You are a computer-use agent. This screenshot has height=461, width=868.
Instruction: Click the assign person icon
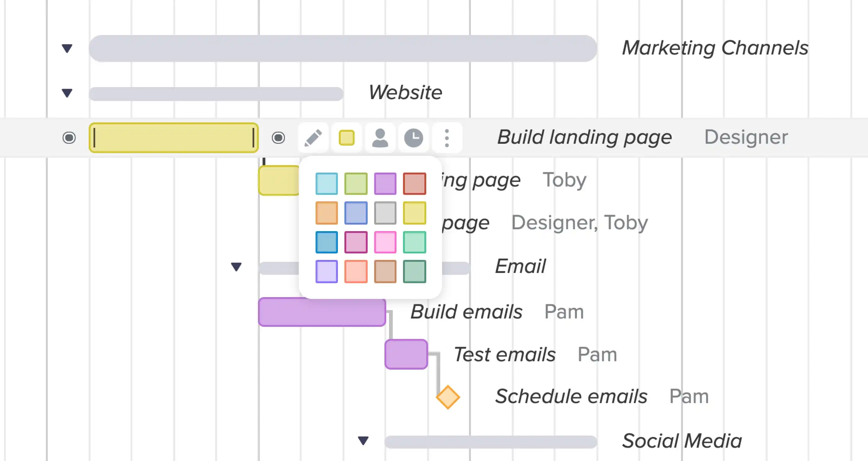pos(380,137)
